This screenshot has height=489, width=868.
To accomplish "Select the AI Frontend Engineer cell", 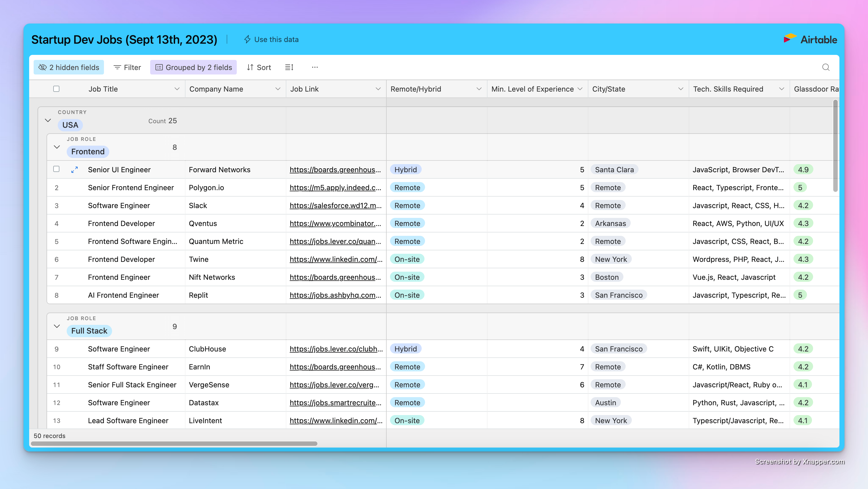I will (x=123, y=295).
